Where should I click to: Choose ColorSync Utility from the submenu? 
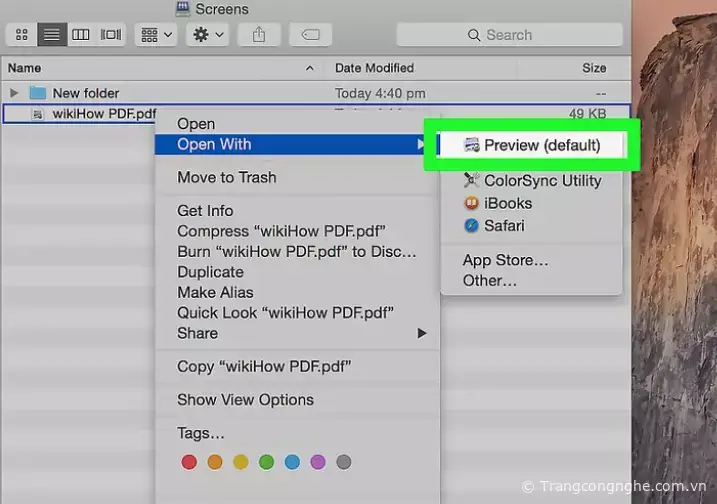pos(541,181)
